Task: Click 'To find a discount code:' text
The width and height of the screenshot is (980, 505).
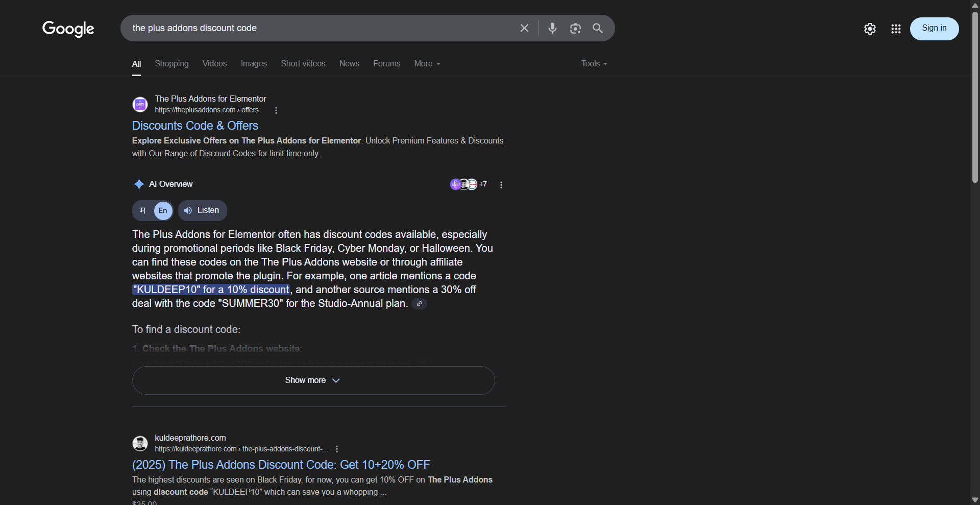Action: click(186, 329)
